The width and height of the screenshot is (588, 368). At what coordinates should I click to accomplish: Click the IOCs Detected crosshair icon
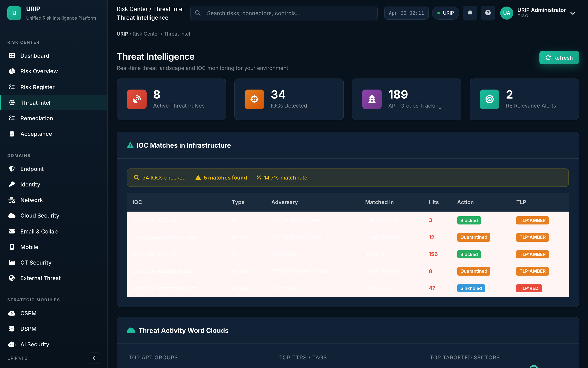pyautogui.click(x=254, y=99)
